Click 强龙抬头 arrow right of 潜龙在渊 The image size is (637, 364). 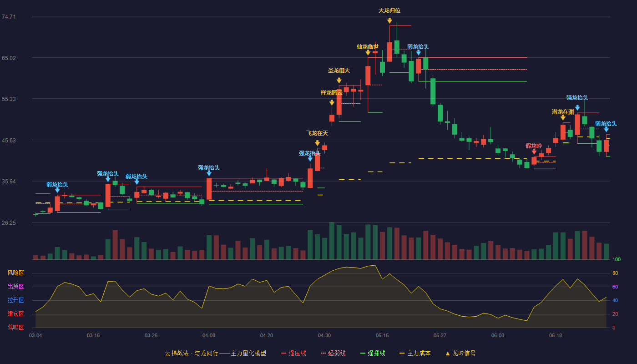point(577,108)
